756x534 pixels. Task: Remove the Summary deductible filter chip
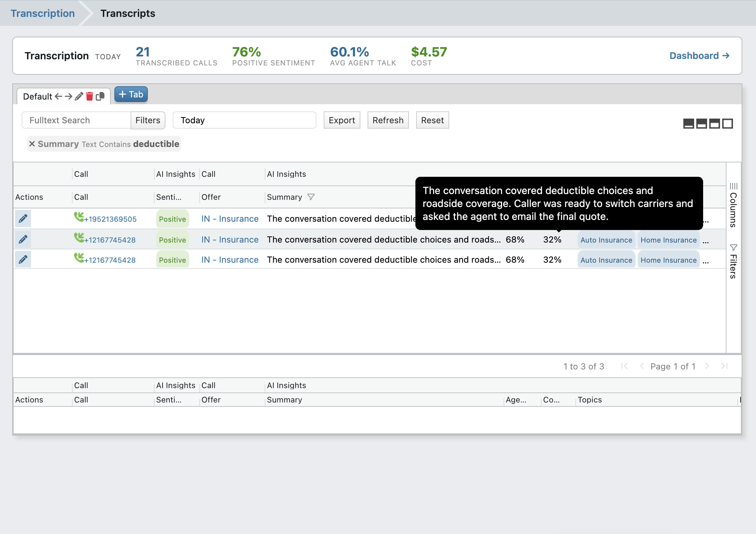tap(32, 144)
